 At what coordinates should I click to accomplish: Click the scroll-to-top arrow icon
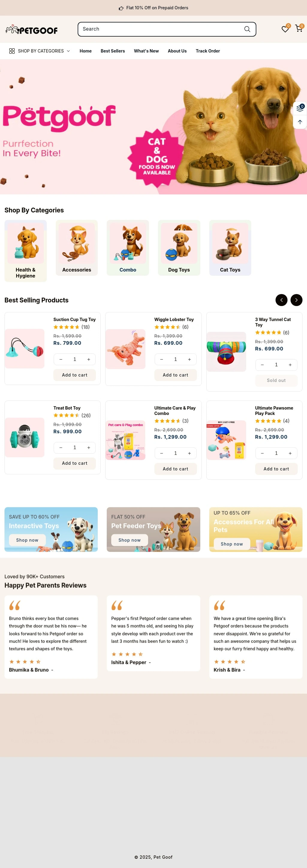(x=300, y=122)
